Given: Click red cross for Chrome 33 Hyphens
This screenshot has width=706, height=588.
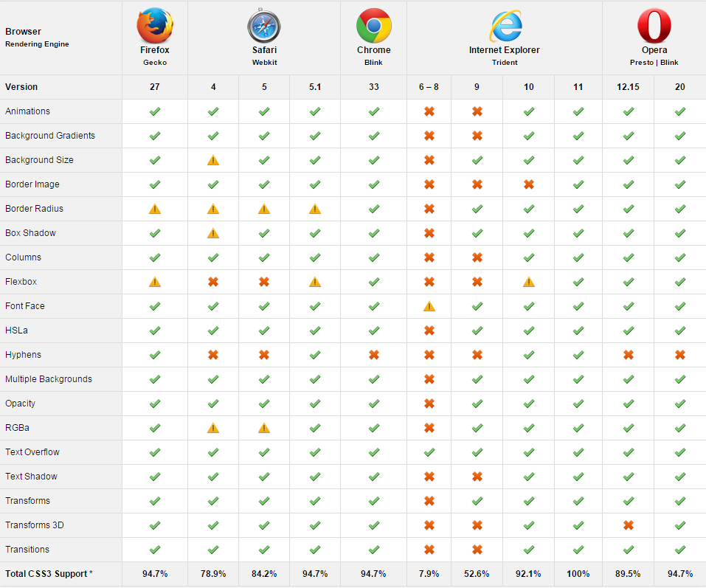Looking at the screenshot, I should [374, 355].
